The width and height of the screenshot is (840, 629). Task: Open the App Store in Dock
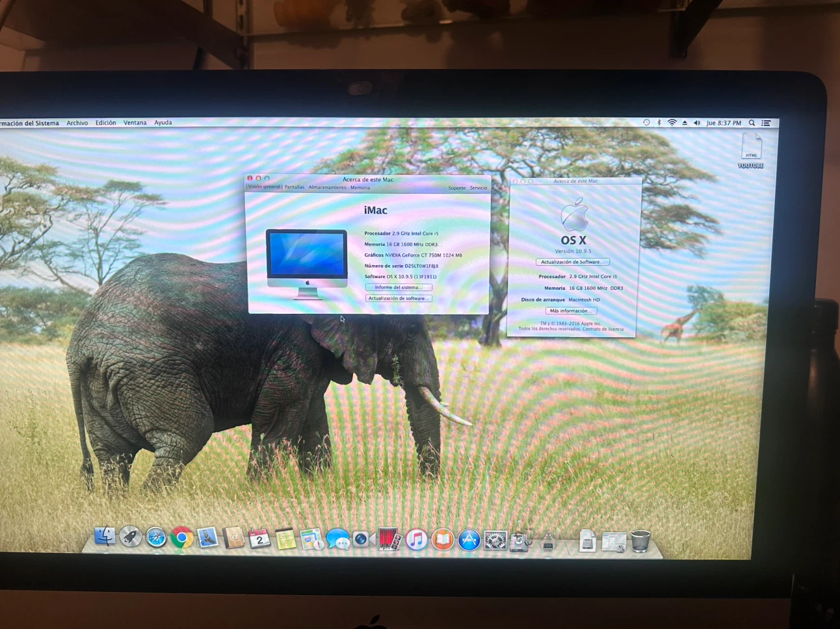coord(469,540)
